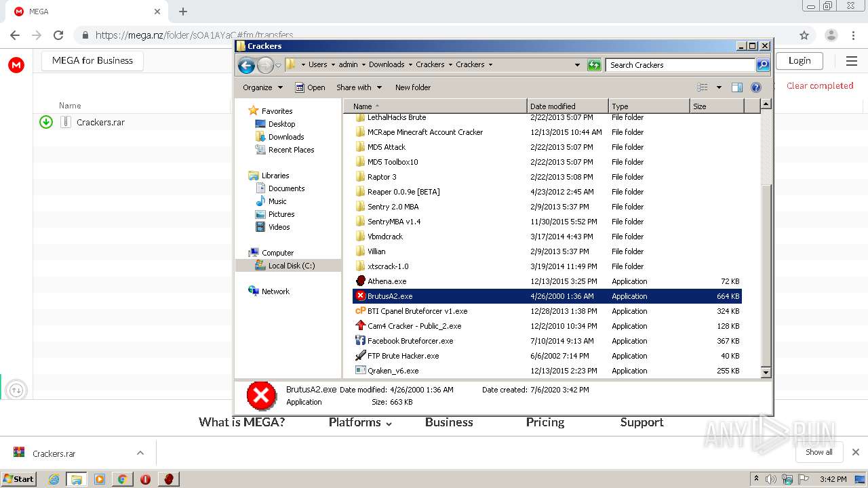Click the search magnifier in Explorer
The image size is (868, 488).
(x=763, y=65)
